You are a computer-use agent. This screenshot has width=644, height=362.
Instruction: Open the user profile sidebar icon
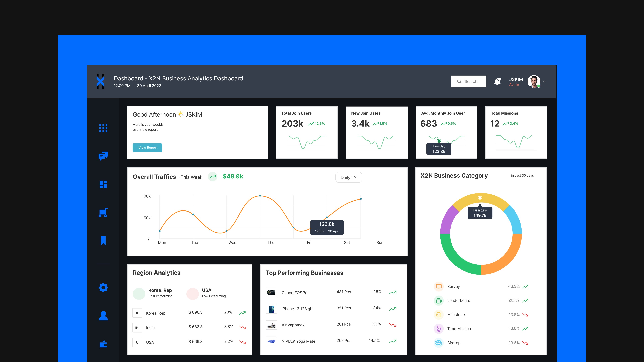tap(103, 316)
